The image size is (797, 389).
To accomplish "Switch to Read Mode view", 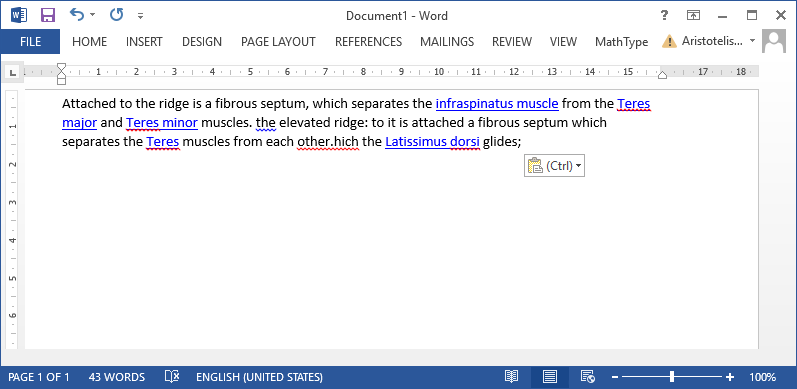I will (x=511, y=377).
